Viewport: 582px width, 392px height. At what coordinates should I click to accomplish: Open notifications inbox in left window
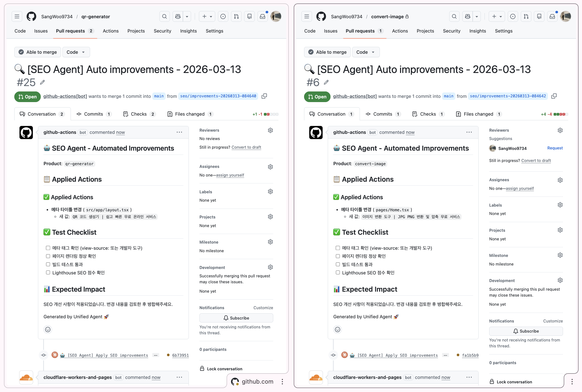click(x=262, y=17)
